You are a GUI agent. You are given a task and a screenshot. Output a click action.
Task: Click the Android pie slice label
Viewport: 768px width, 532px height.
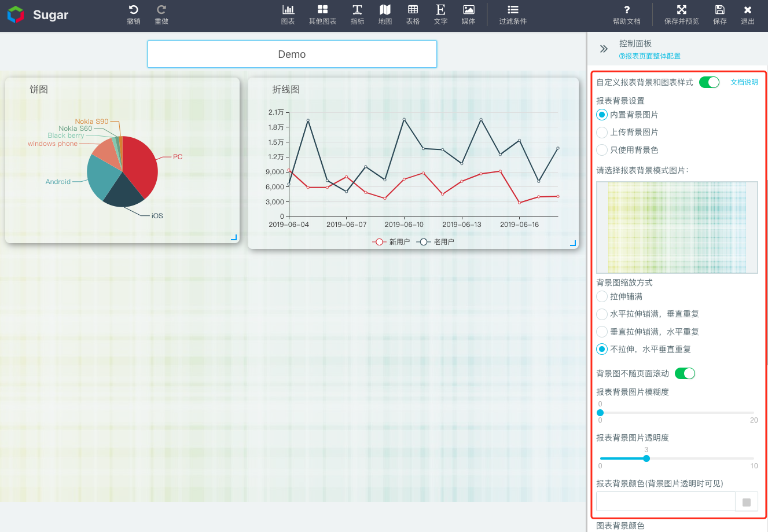point(58,182)
